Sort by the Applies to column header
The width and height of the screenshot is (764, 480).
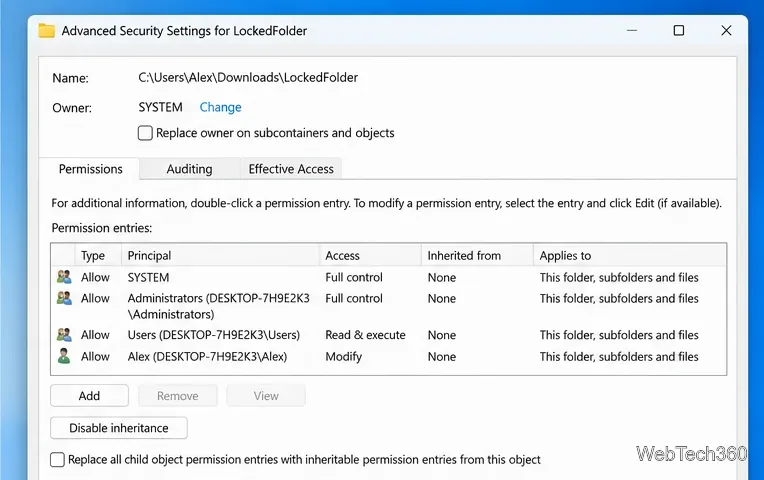pyautogui.click(x=630, y=255)
